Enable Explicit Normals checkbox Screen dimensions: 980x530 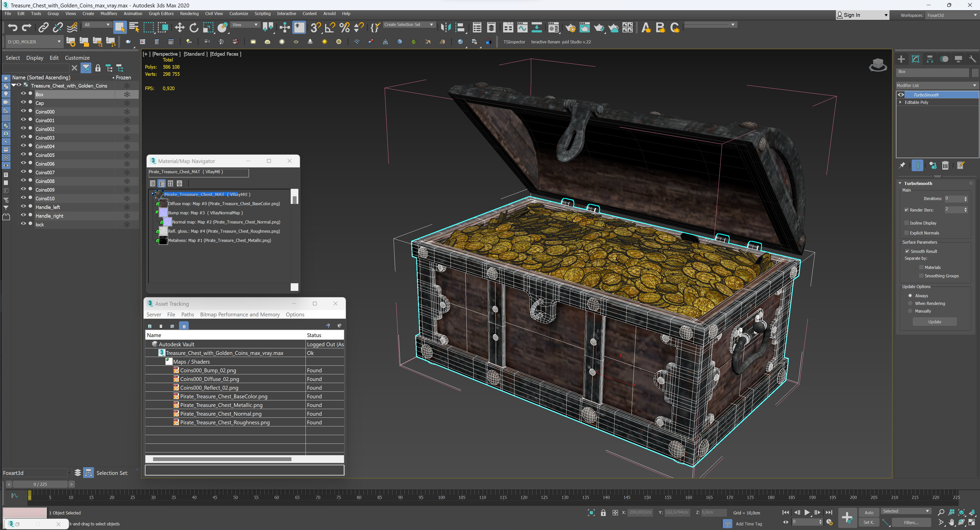[x=907, y=233]
